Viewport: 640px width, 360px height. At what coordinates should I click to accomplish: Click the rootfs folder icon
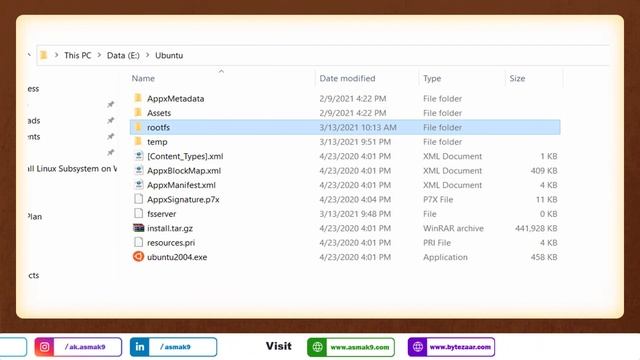pos(138,127)
